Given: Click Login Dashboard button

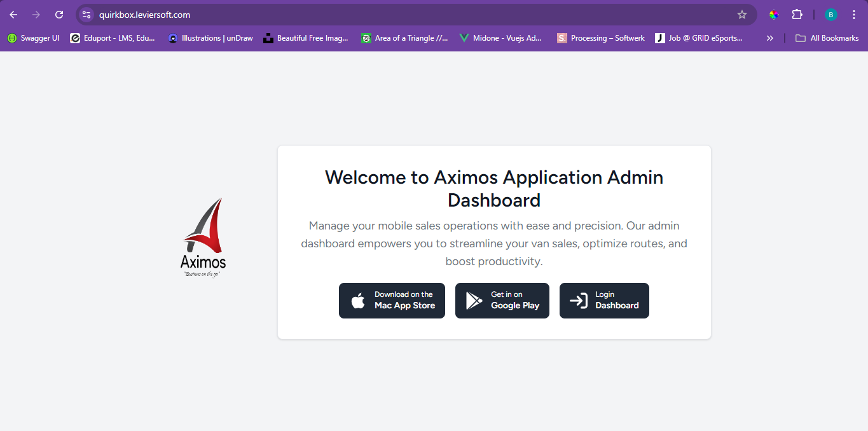Looking at the screenshot, I should [604, 301].
